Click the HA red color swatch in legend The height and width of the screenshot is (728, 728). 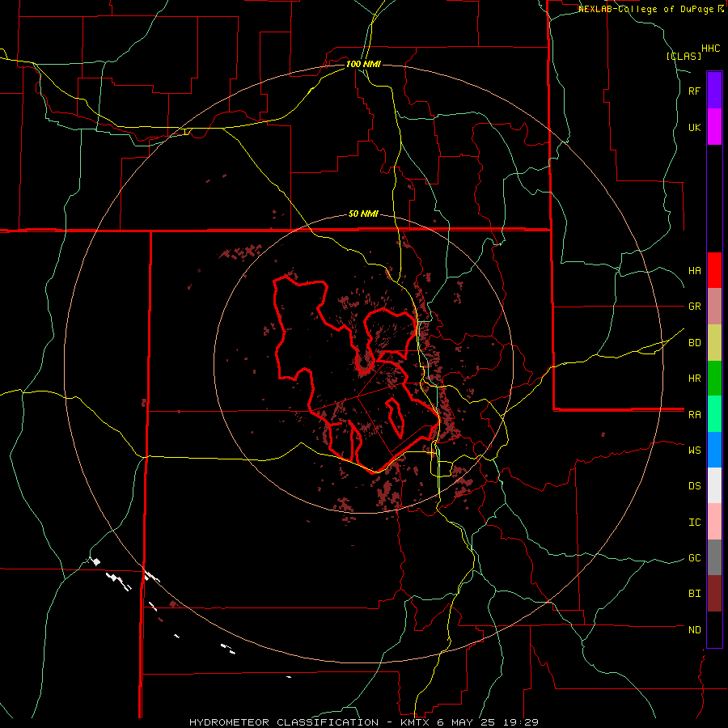714,270
